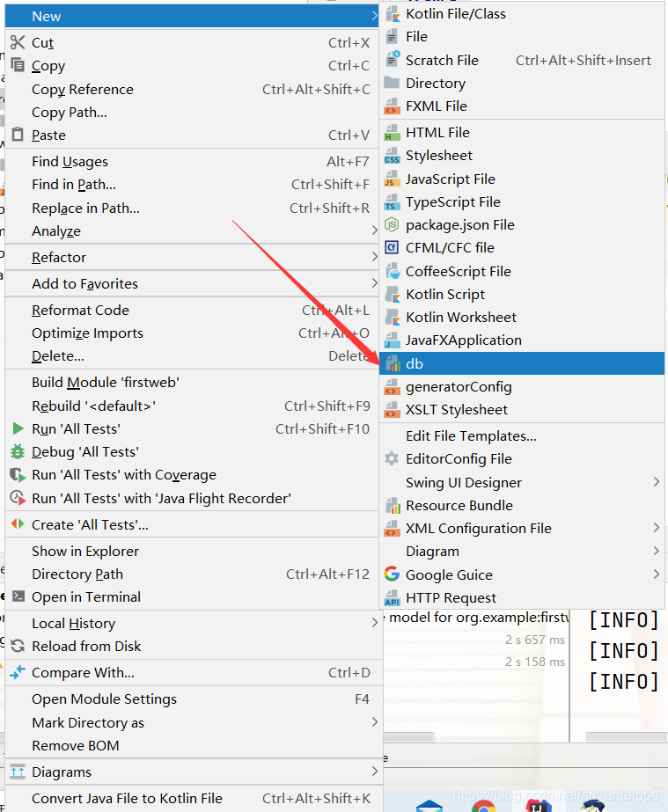This screenshot has width=668, height=812.
Task: Select the Scratch File icon
Action: click(393, 60)
